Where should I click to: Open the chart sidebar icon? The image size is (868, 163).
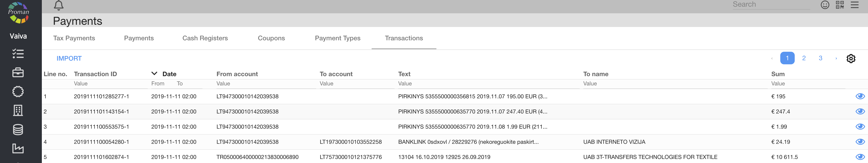[18, 148]
